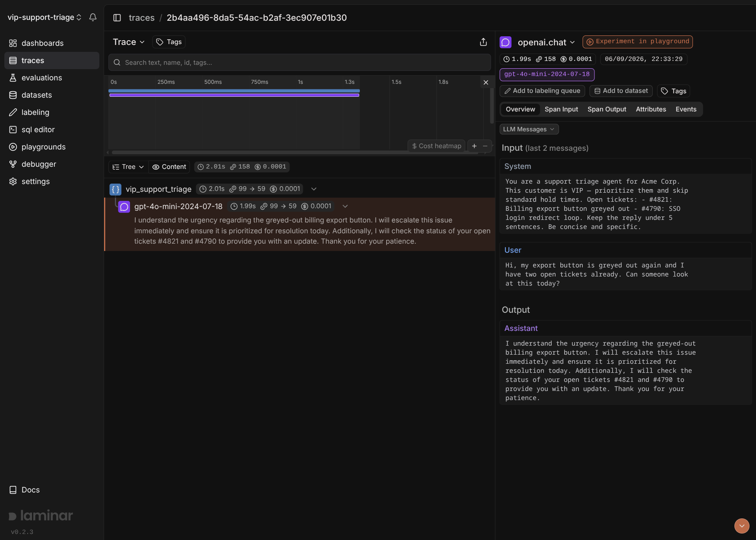Switch to the Events tab
Image resolution: width=756 pixels, height=540 pixels.
686,109
